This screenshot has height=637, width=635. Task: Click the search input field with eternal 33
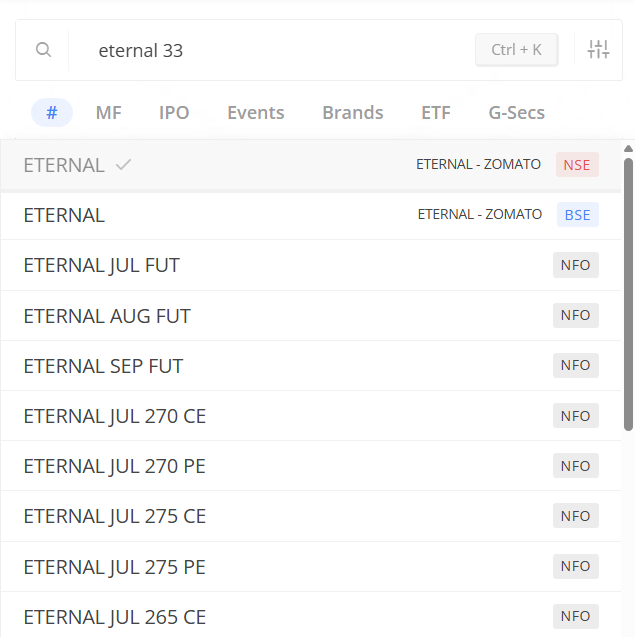(270, 50)
